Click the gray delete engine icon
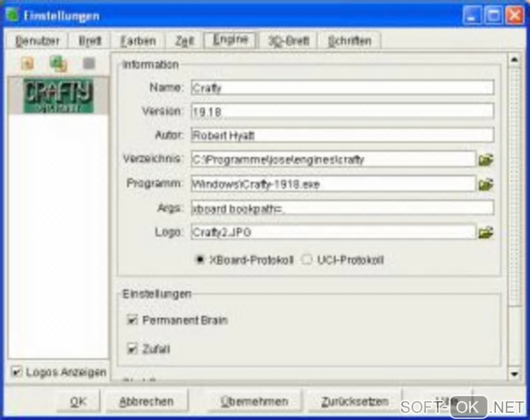Screen dimensions: 530x420 point(89,63)
